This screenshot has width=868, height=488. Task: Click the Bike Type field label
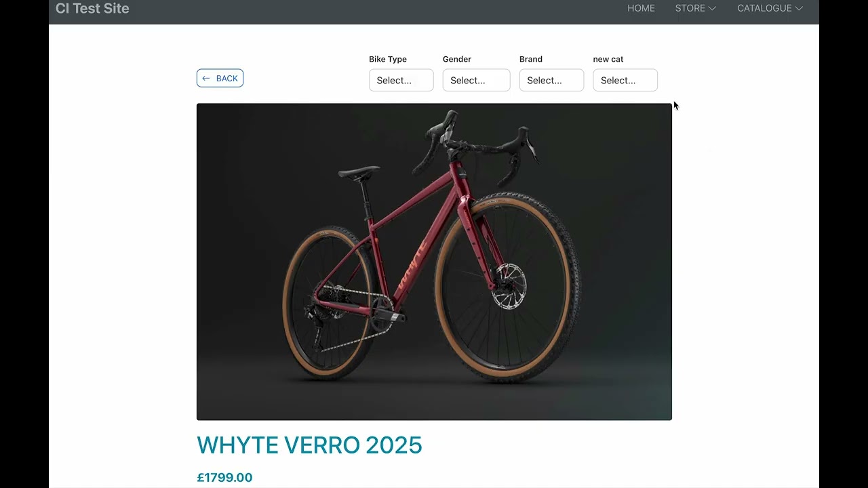point(388,59)
